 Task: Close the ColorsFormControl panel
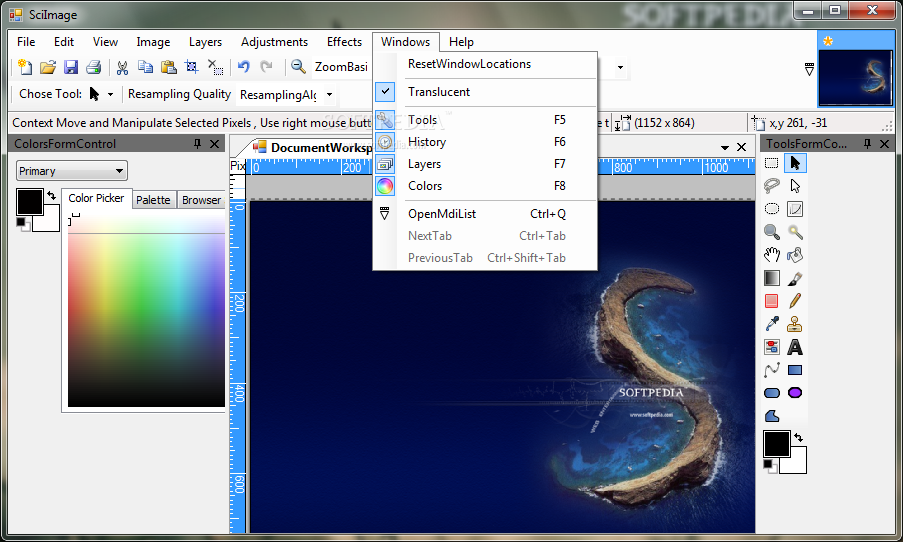tap(215, 143)
